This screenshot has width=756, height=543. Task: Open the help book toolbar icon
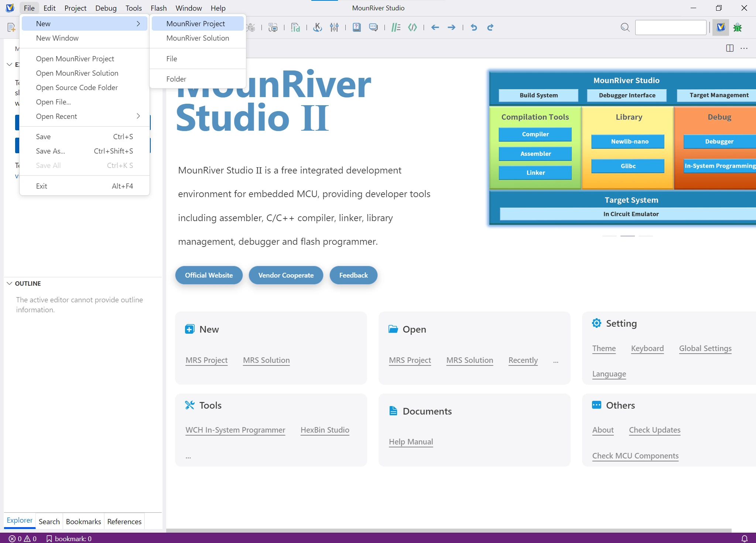tap(357, 27)
